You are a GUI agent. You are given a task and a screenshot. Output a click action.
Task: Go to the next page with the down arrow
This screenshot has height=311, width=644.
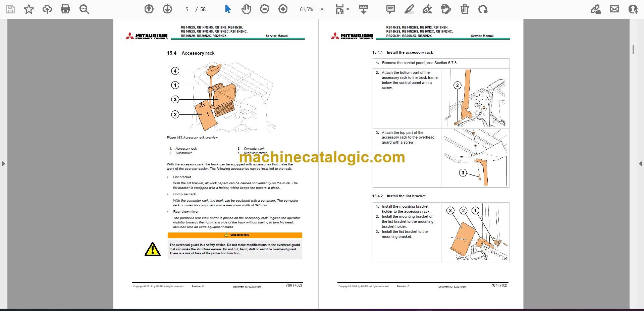(167, 9)
